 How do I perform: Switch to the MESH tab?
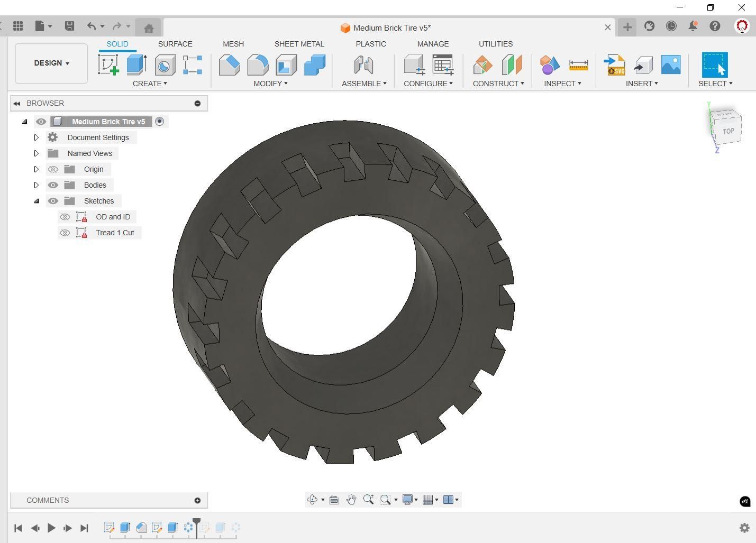(x=233, y=44)
